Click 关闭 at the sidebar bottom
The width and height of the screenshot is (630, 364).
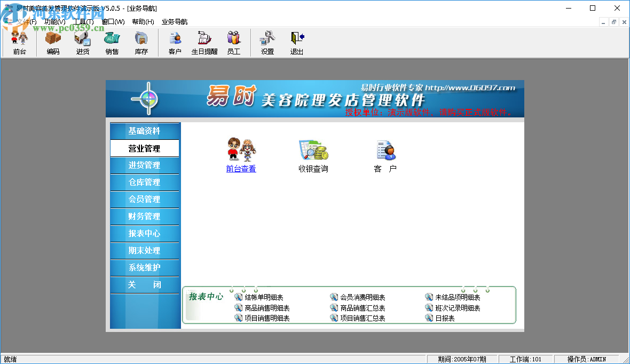pyautogui.click(x=145, y=284)
